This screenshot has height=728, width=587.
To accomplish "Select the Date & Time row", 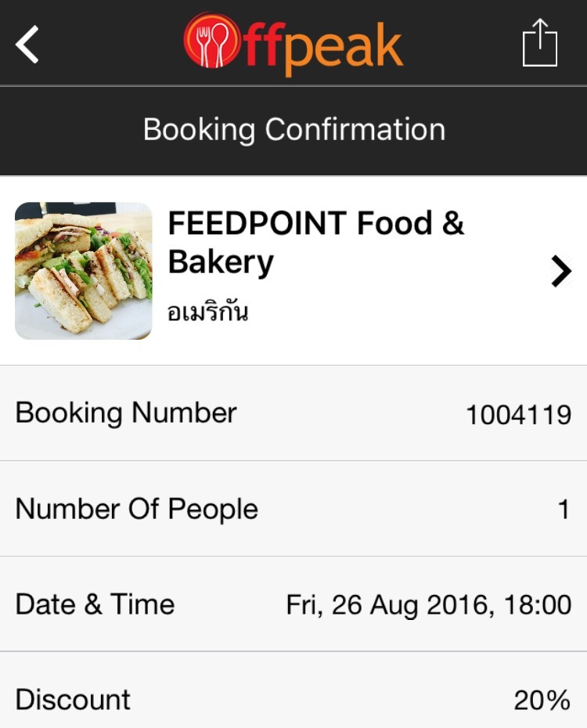I will click(x=293, y=604).
